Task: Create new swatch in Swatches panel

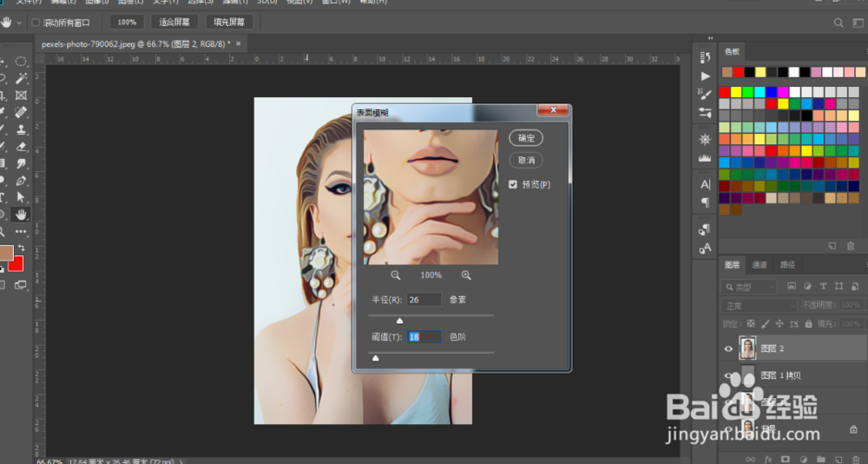Action: [832, 246]
